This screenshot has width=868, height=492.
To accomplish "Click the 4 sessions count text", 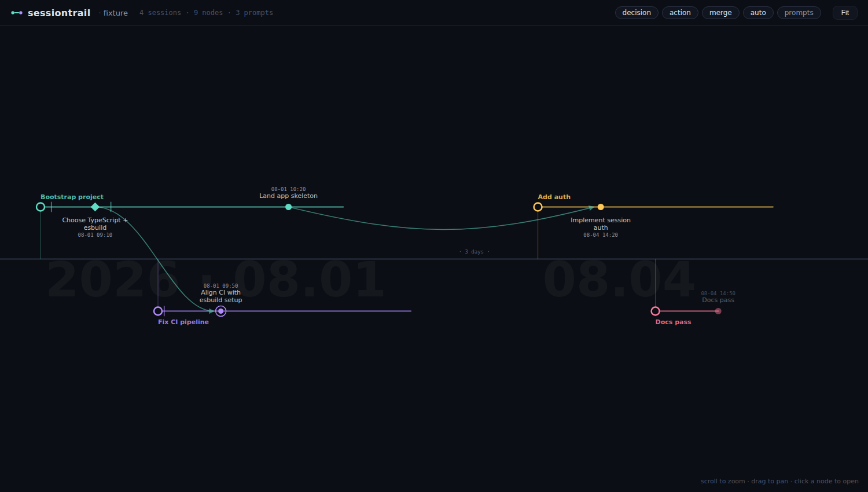I will (x=160, y=13).
